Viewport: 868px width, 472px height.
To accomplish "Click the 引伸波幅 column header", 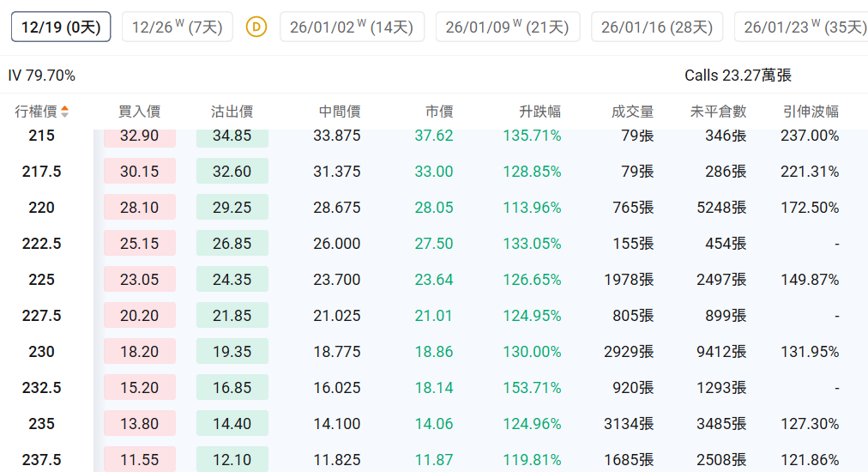I will [811, 112].
